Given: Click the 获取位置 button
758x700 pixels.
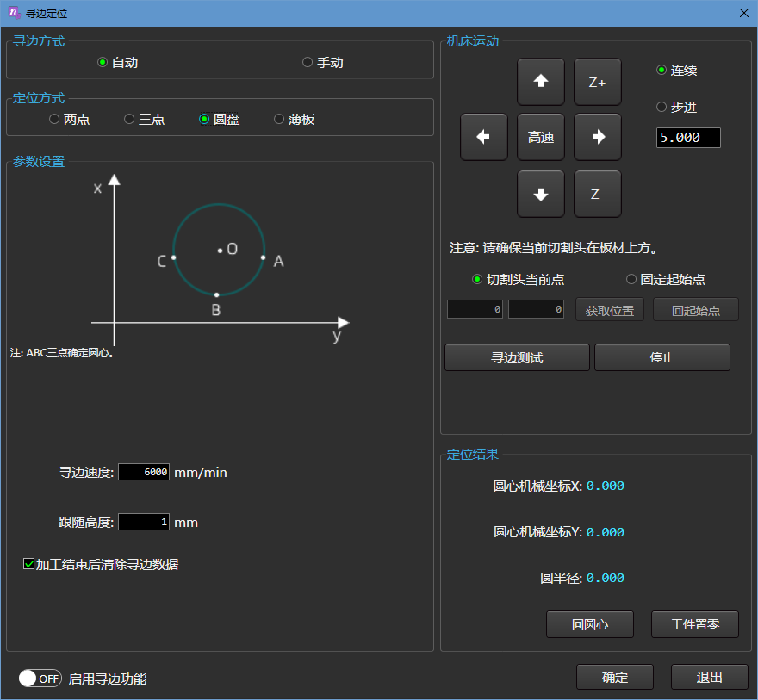Looking at the screenshot, I should 610,310.
